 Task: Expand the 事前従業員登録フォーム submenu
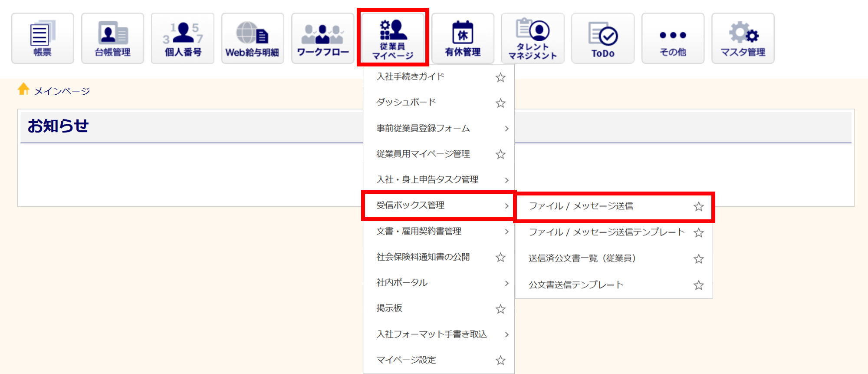click(506, 129)
